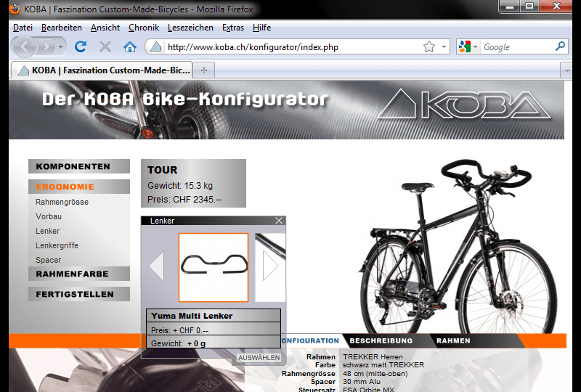The height and width of the screenshot is (392, 581).
Task: Click the 'schwarz matt TREKKER' color value
Action: (x=383, y=365)
